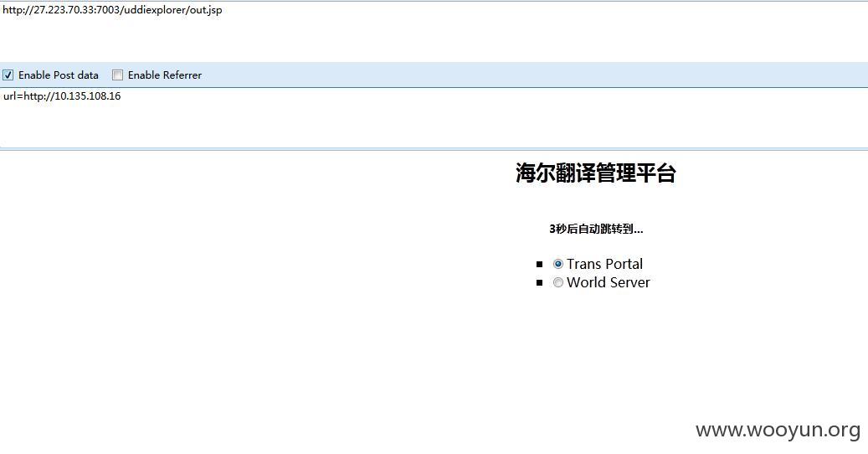Click the Enable Referrer label
Screen dimensions: 868x454
click(164, 75)
